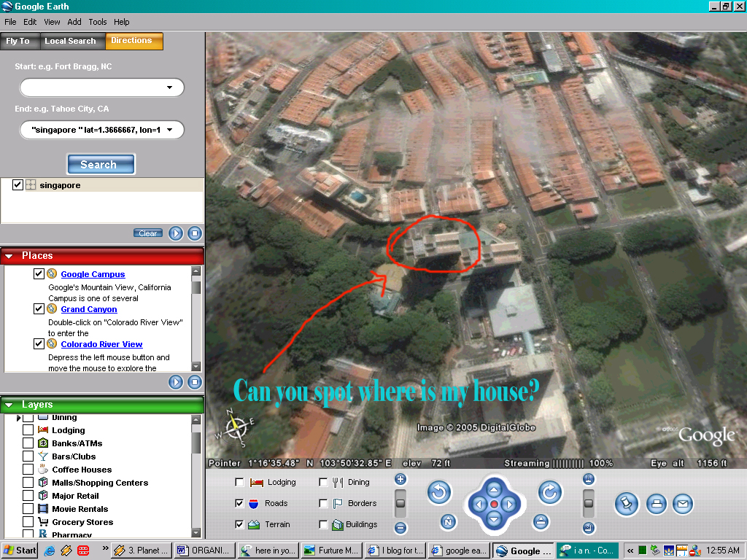Viewport: 747px width, 560px height.
Task: Open the Edit menu
Action: pos(30,22)
